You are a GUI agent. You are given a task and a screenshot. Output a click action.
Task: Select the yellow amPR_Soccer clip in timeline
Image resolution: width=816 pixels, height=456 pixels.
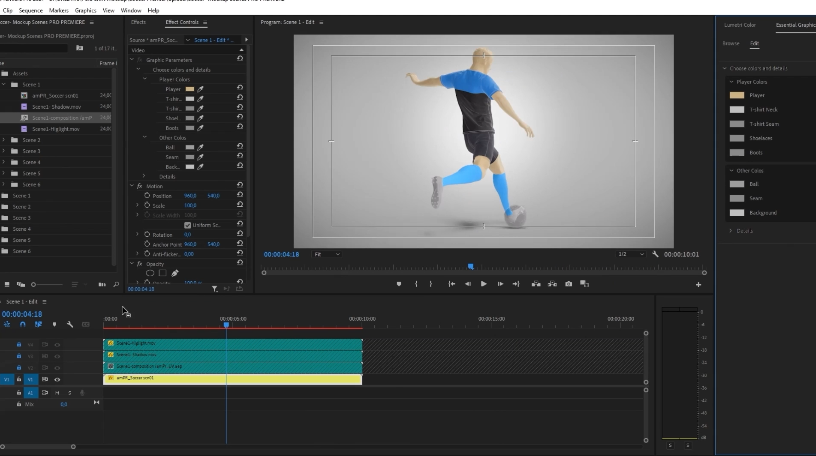[x=233, y=379]
